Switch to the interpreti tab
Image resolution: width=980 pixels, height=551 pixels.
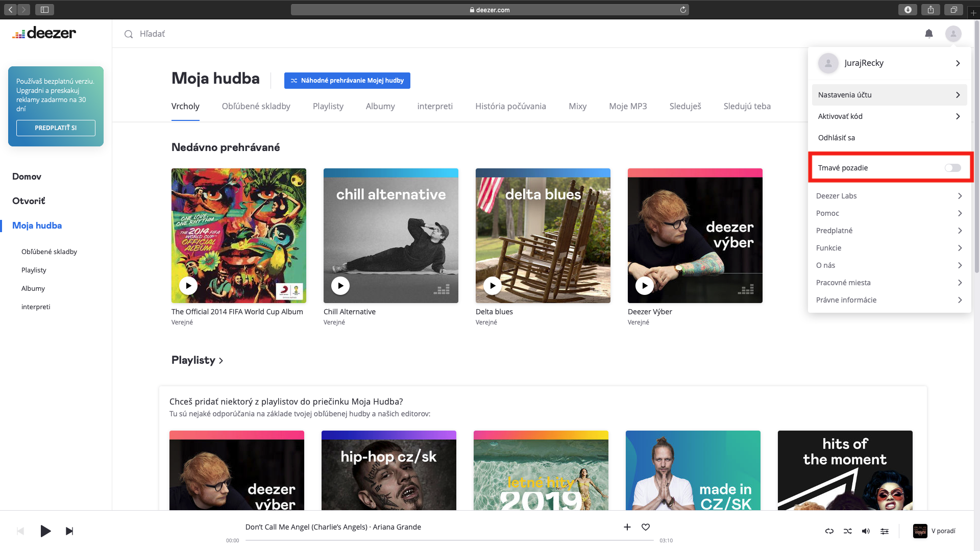coord(435,106)
